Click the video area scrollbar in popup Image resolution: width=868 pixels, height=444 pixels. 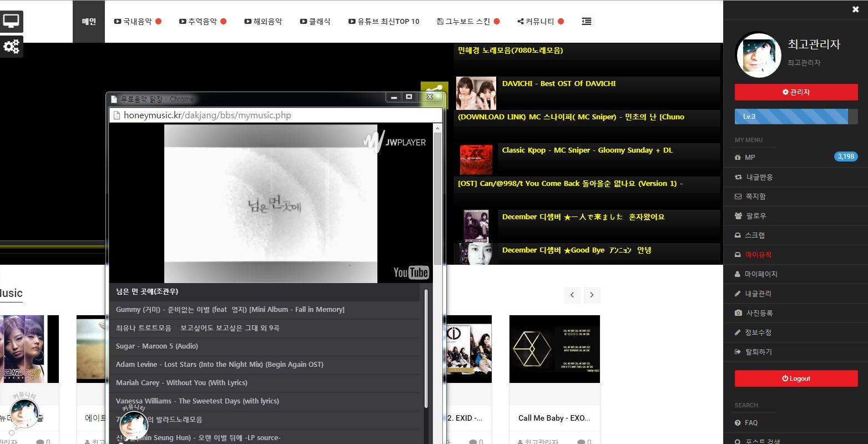pyautogui.click(x=437, y=198)
